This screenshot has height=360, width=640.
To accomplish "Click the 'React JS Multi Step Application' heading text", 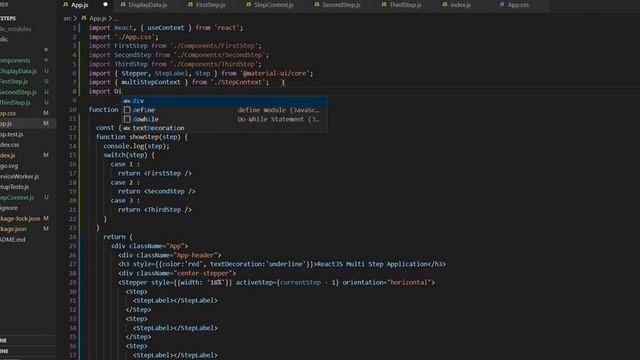I will [372, 264].
